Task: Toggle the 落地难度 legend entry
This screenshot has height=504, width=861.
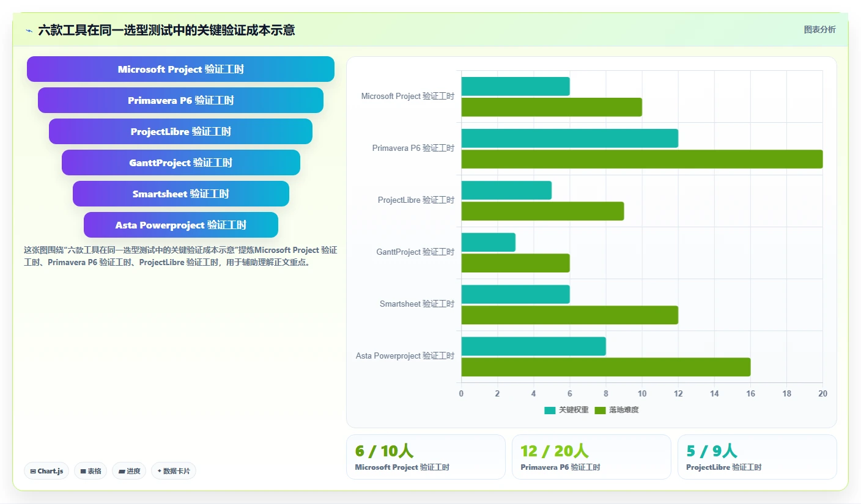Action: click(x=616, y=410)
